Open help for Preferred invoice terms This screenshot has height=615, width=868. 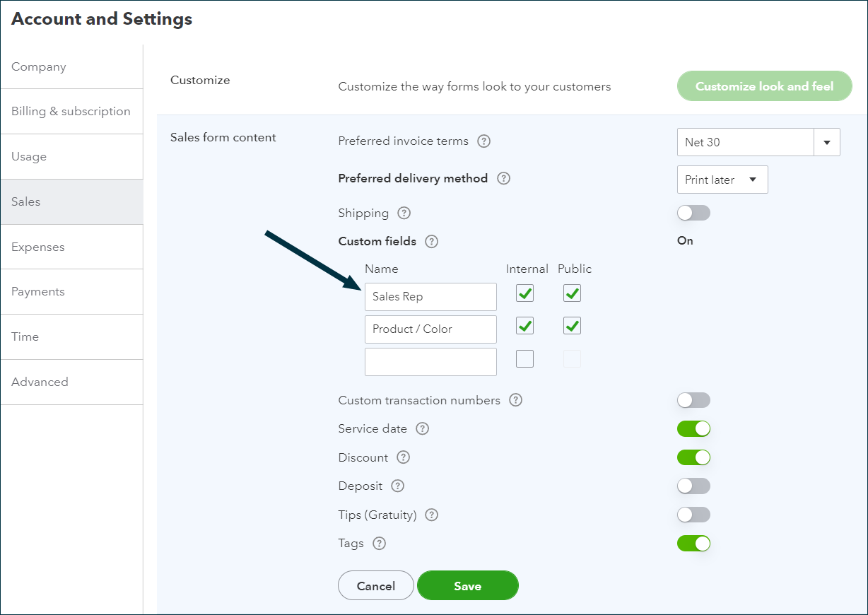tap(483, 141)
